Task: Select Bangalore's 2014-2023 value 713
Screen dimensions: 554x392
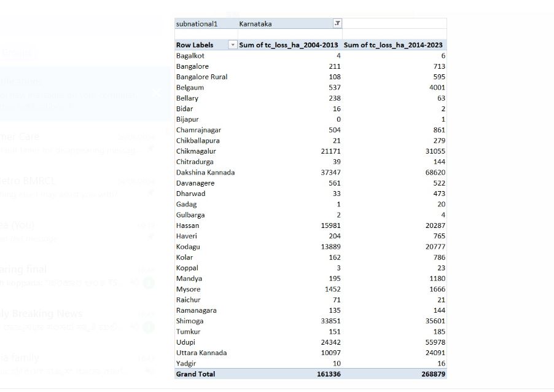Action: (439, 66)
